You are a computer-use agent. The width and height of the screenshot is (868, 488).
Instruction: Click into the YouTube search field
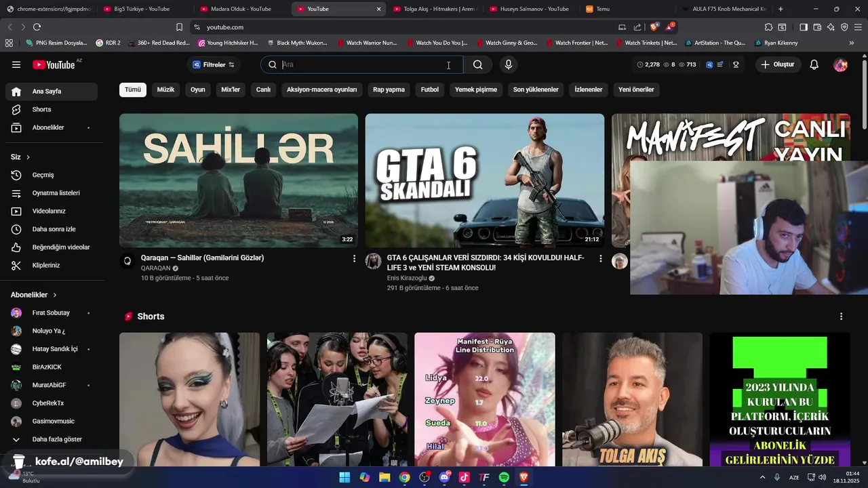(x=363, y=64)
